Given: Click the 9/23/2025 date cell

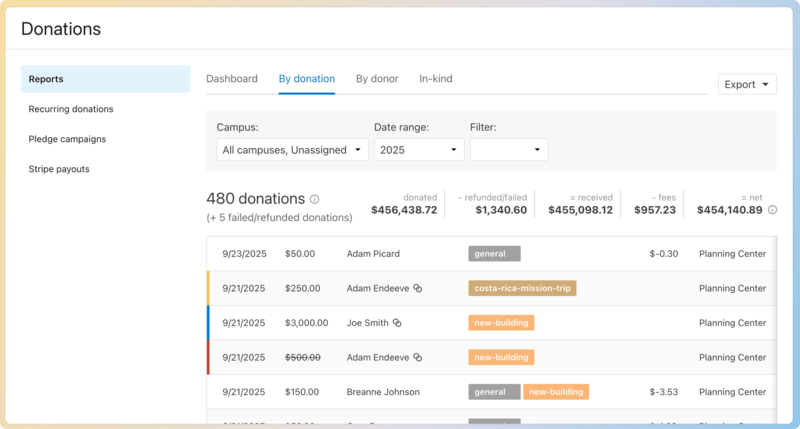Looking at the screenshot, I should point(244,254).
